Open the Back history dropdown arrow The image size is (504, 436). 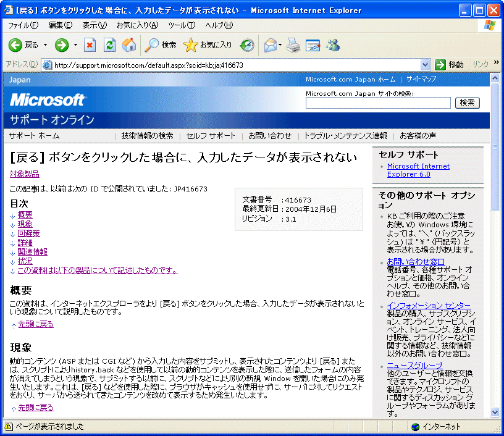[45, 45]
